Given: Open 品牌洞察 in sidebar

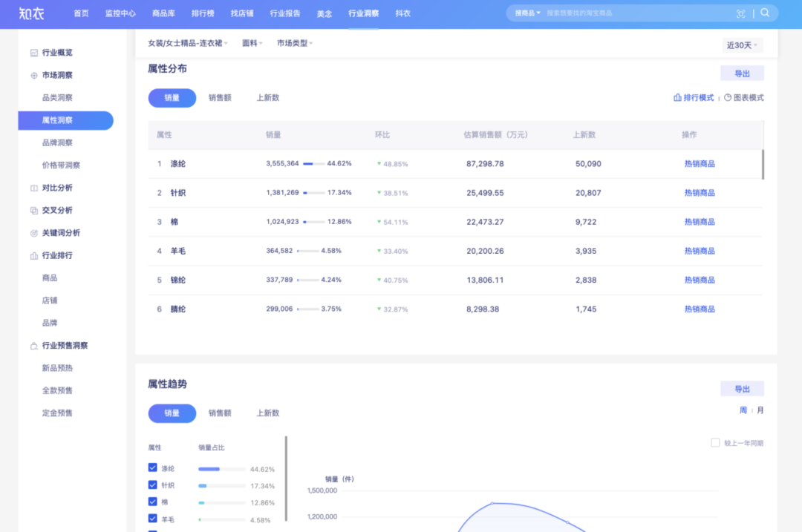Looking at the screenshot, I should click(57, 142).
